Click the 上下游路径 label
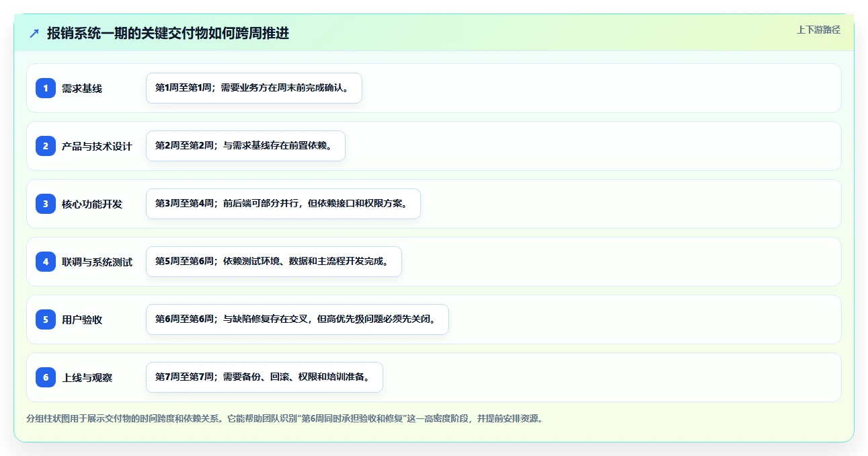The width and height of the screenshot is (868, 456). point(818,30)
